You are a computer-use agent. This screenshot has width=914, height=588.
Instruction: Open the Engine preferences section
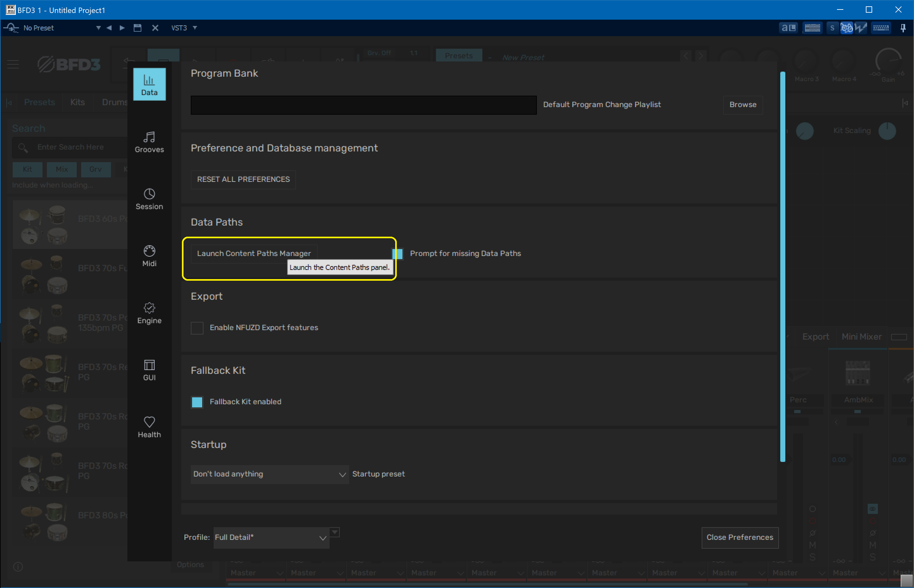[149, 313]
